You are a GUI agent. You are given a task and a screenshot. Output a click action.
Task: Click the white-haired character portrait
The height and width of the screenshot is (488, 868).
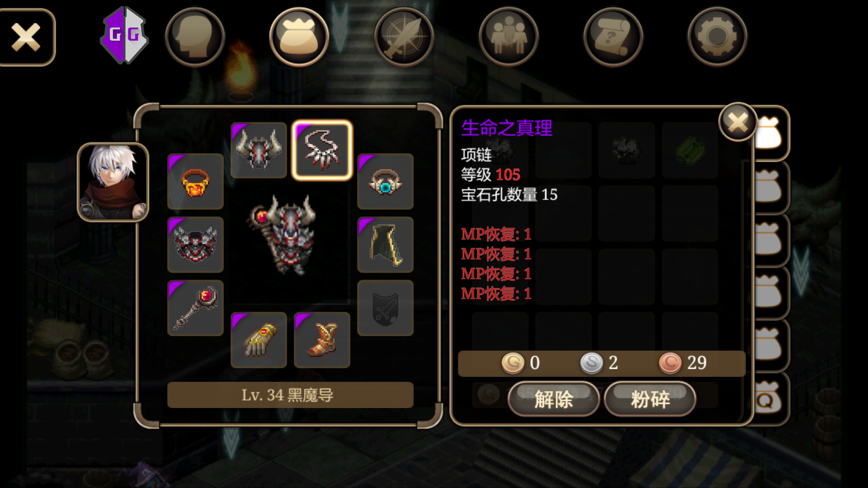[x=113, y=182]
